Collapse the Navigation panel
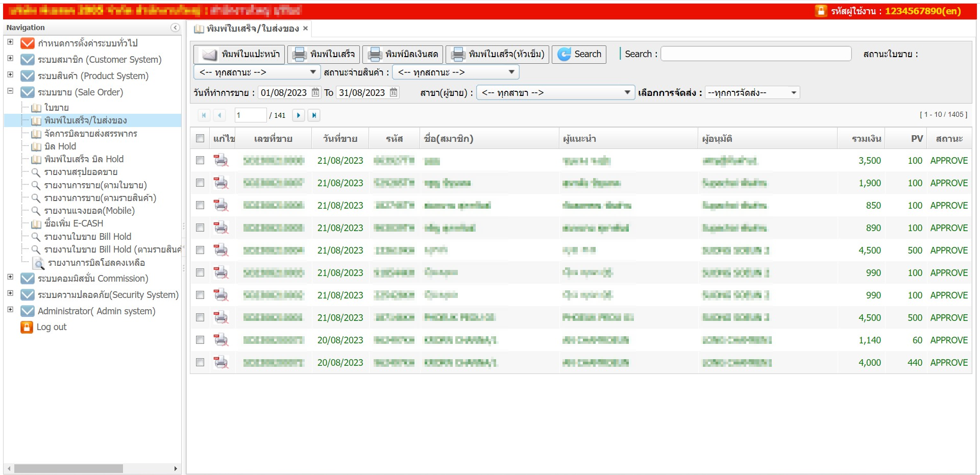The height and width of the screenshot is (475, 980). [175, 28]
